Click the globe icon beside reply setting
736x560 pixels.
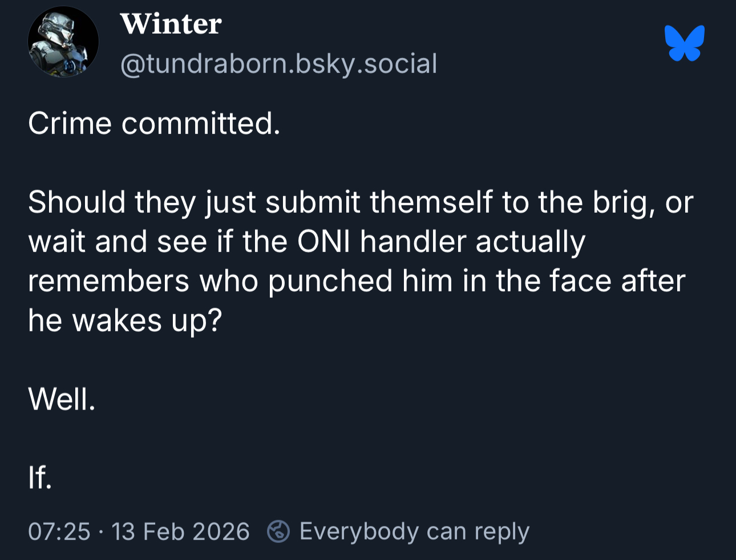pyautogui.click(x=278, y=531)
